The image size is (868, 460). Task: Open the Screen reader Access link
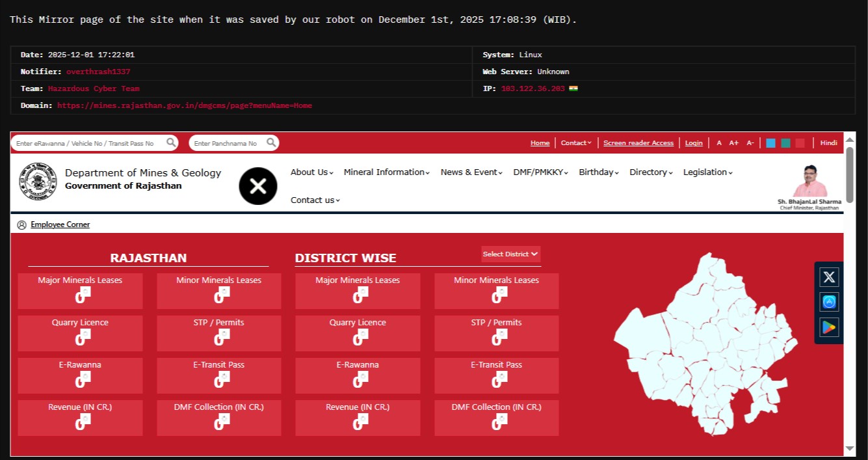[638, 143]
